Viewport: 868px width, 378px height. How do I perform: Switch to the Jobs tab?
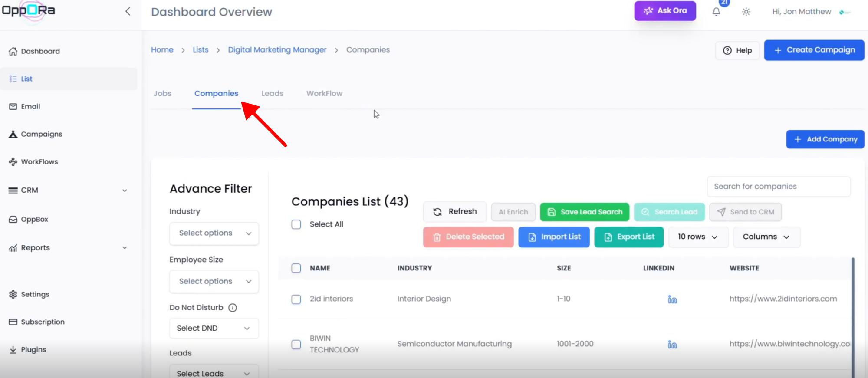click(162, 93)
